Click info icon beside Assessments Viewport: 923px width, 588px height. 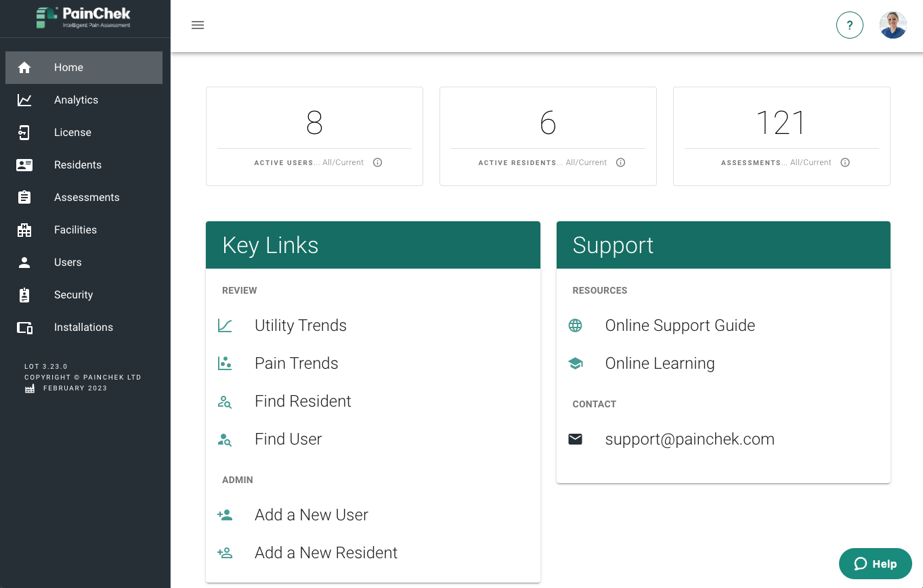(x=845, y=162)
